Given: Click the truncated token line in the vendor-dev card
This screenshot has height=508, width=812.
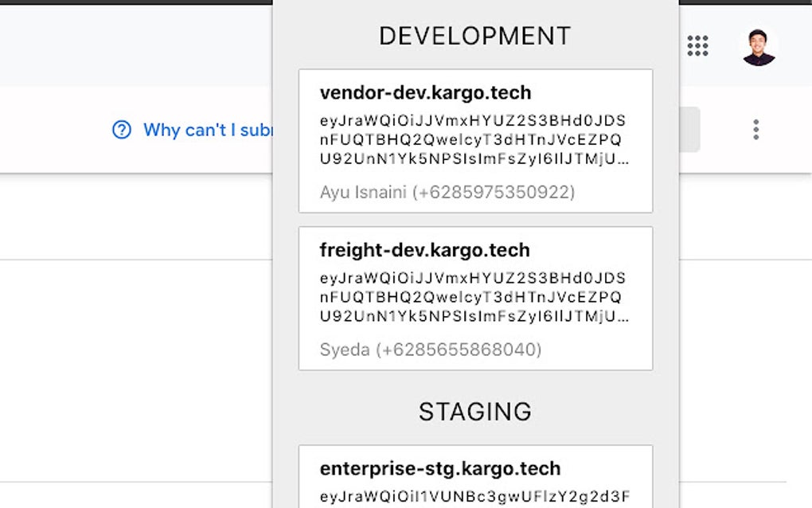Looking at the screenshot, I should pyautogui.click(x=474, y=158).
